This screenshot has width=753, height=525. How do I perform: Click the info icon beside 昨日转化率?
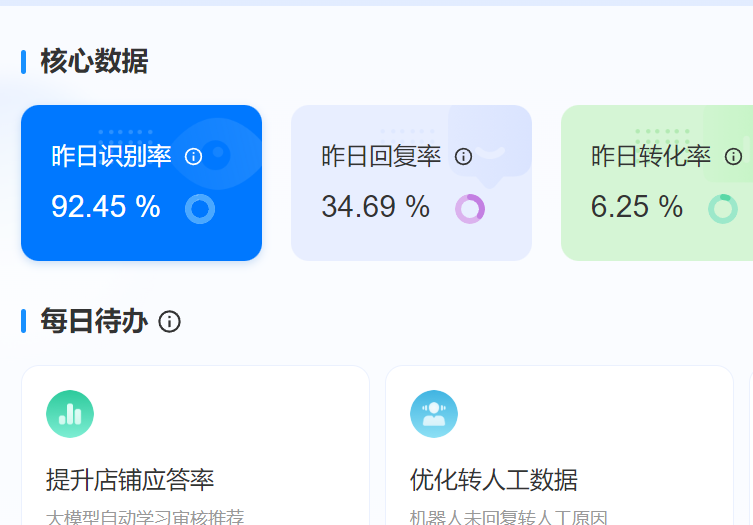733,157
